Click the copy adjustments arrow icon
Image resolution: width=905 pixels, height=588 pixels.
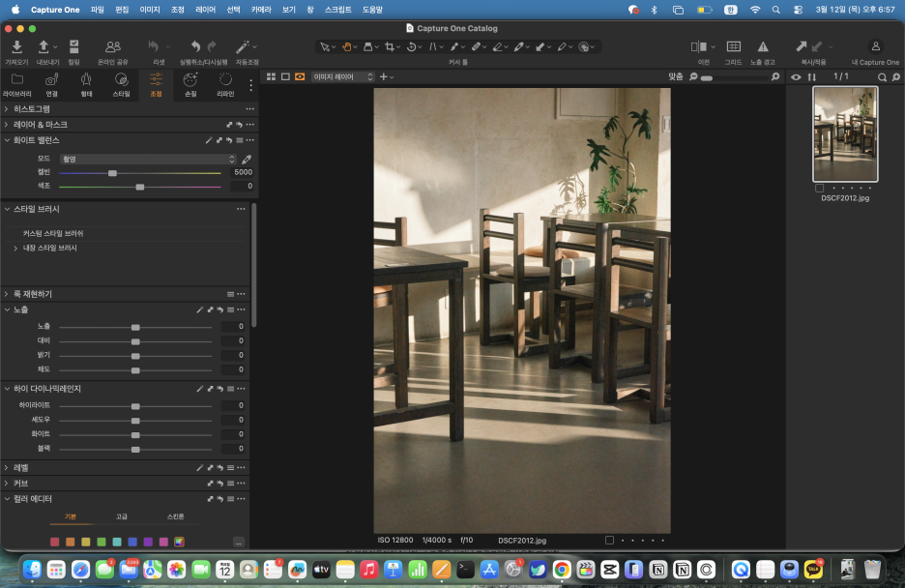click(802, 46)
